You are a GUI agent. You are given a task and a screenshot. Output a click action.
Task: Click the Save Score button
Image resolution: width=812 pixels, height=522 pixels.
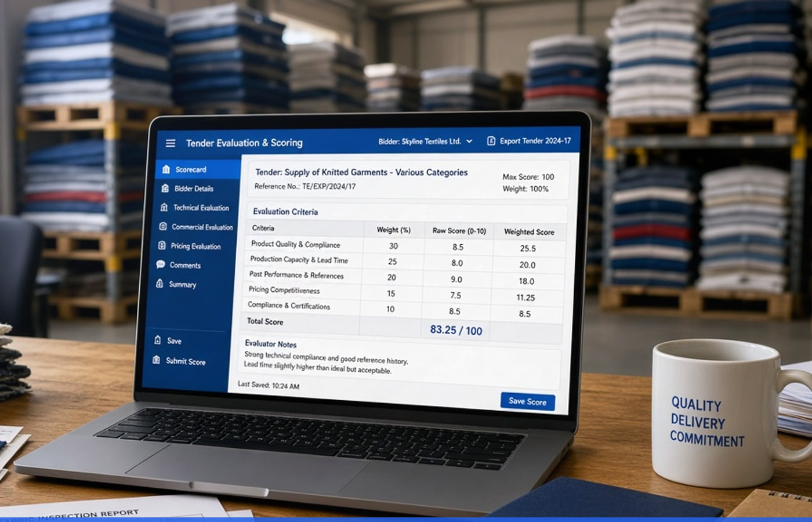pos(527,401)
